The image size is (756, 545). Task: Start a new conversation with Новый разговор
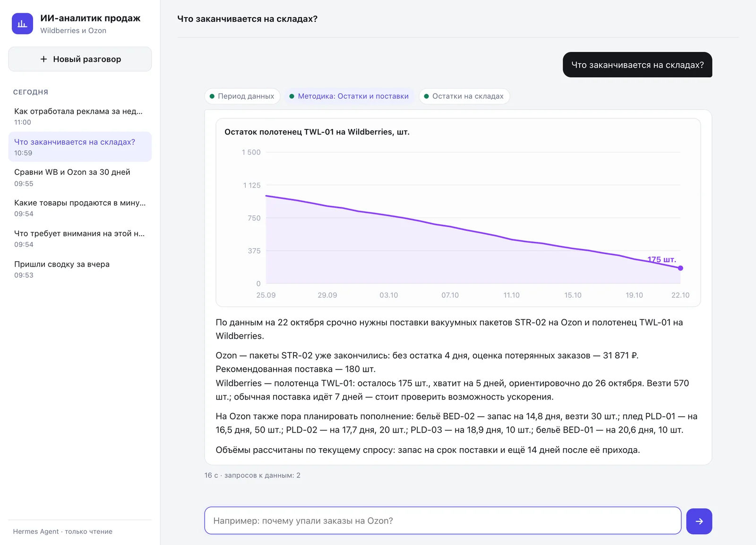[x=80, y=59]
